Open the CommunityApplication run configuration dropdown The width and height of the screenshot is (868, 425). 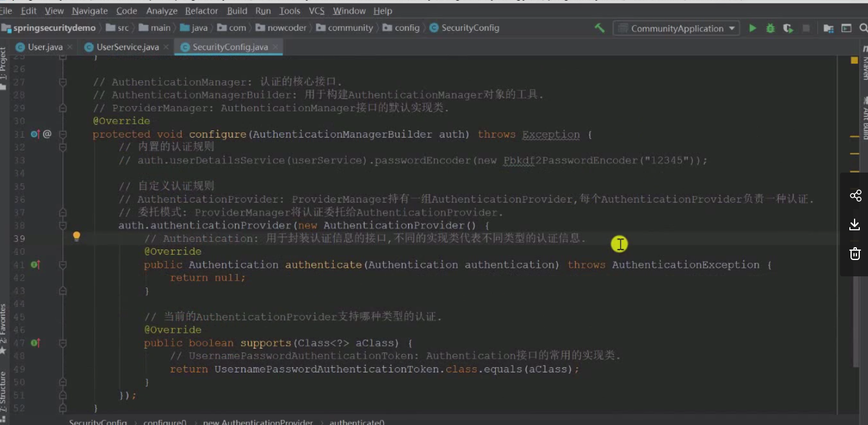coord(676,28)
